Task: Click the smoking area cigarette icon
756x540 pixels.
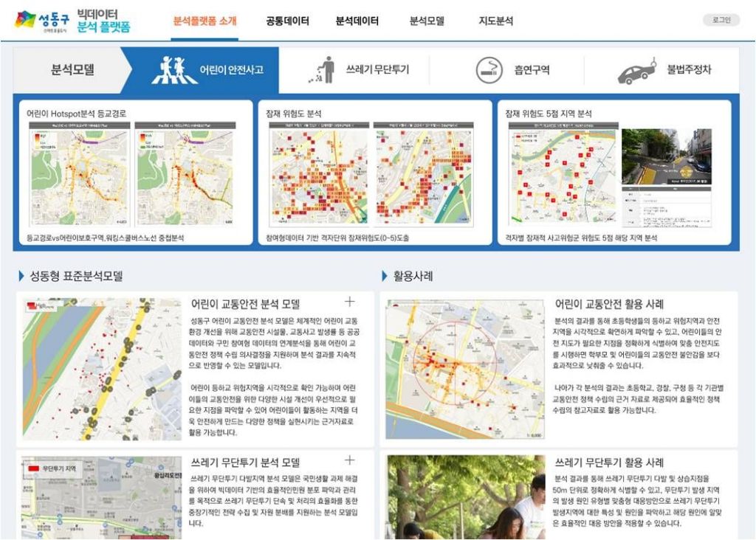Action: pyautogui.click(x=488, y=70)
